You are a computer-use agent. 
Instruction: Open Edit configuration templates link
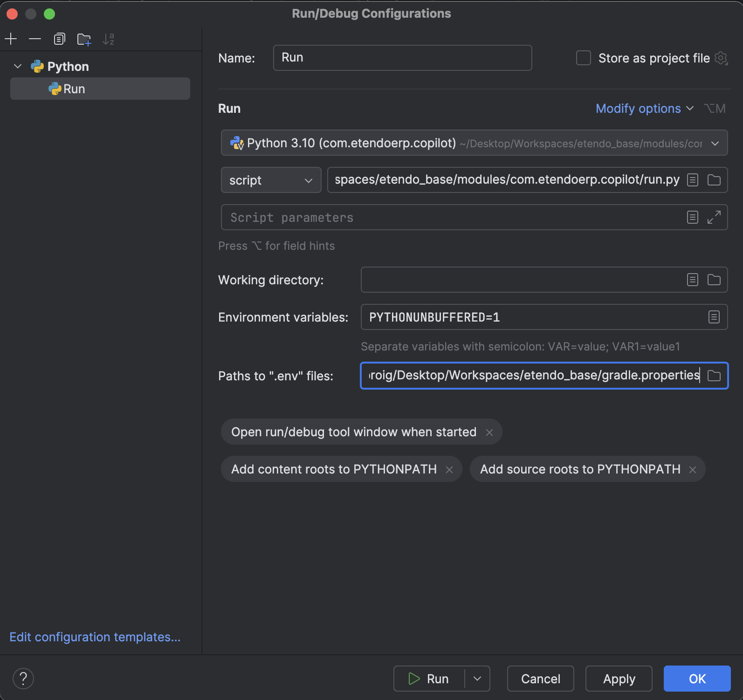point(95,637)
